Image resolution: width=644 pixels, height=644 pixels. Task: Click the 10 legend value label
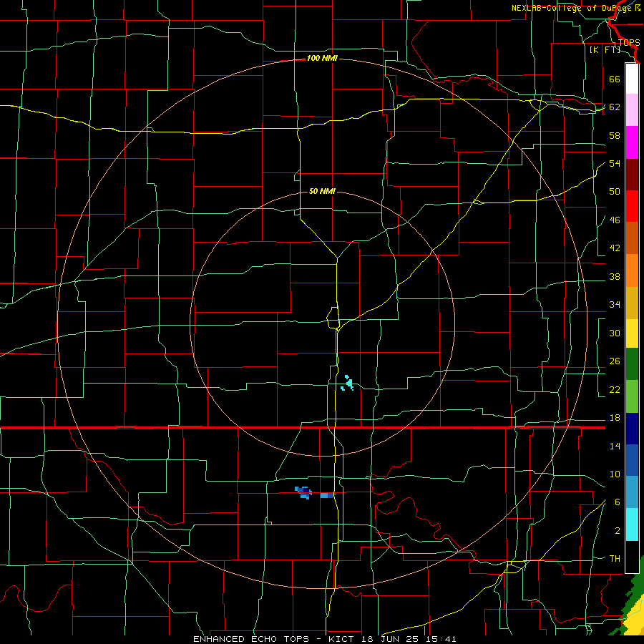(x=615, y=474)
